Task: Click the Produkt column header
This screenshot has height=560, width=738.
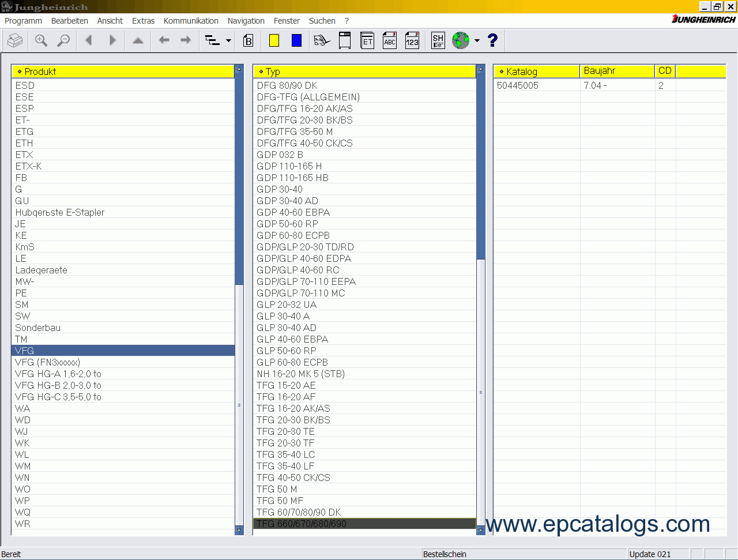Action: coord(123,72)
